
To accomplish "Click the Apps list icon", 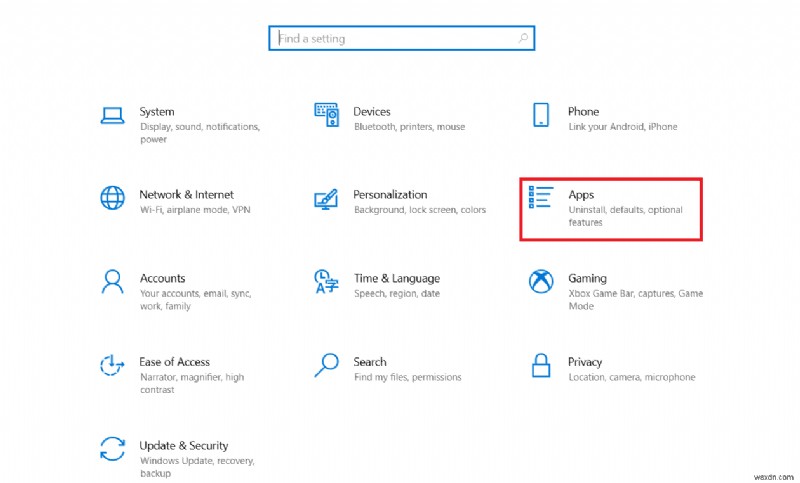I will pos(541,198).
